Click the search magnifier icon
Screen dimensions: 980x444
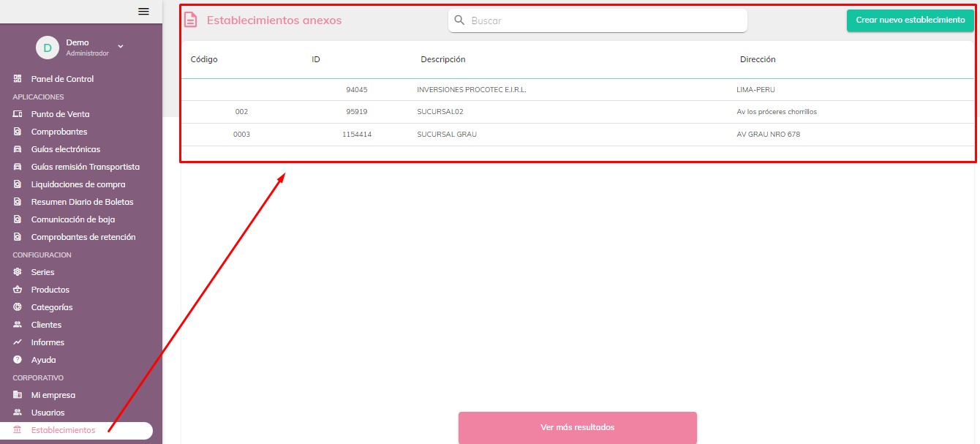click(460, 20)
